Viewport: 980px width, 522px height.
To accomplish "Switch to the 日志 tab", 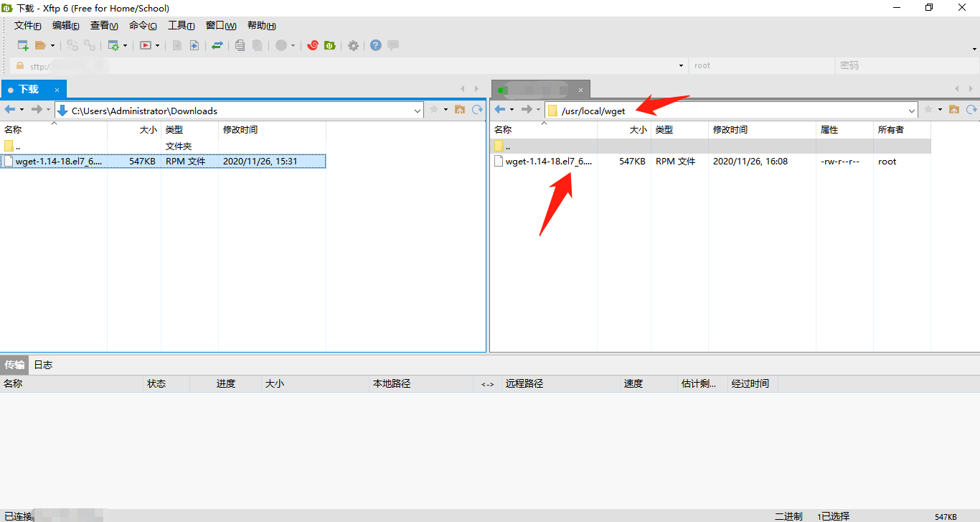I will tap(43, 365).
